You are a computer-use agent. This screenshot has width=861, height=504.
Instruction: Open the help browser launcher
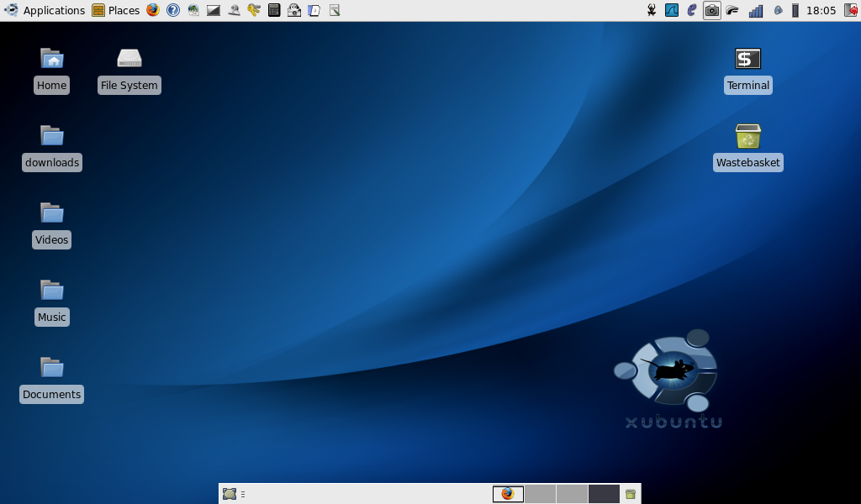tap(173, 10)
